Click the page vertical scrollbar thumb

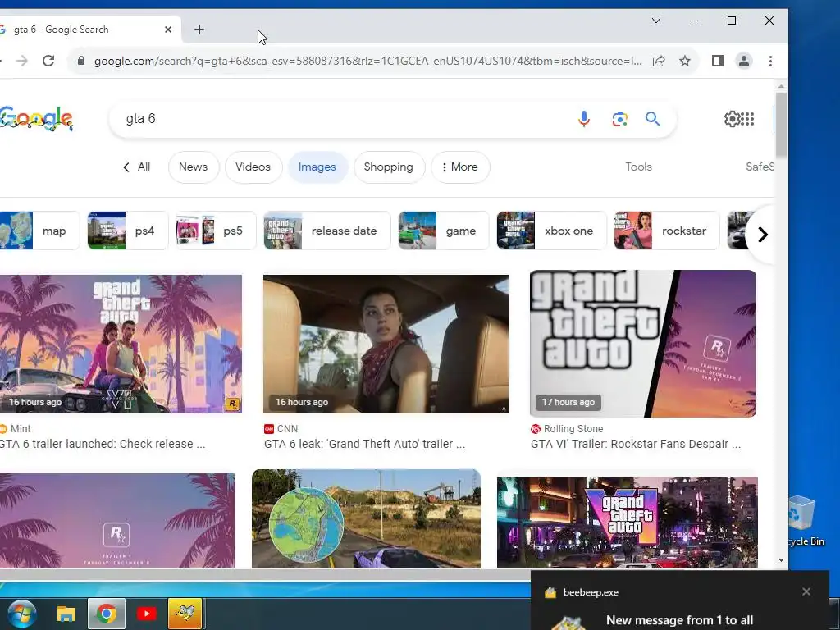tap(781, 125)
